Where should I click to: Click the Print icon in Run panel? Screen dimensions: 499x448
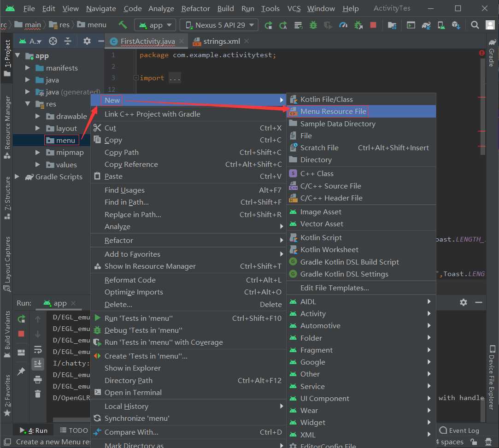pyautogui.click(x=38, y=379)
